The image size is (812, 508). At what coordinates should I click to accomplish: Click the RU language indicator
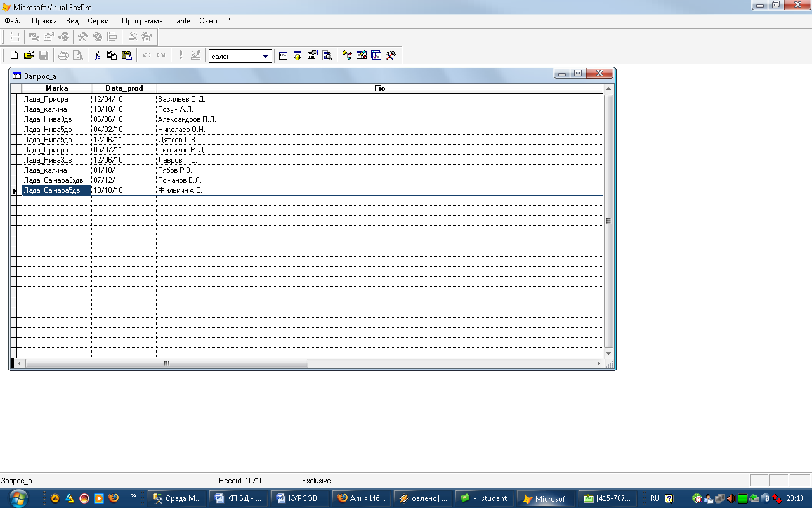(655, 498)
